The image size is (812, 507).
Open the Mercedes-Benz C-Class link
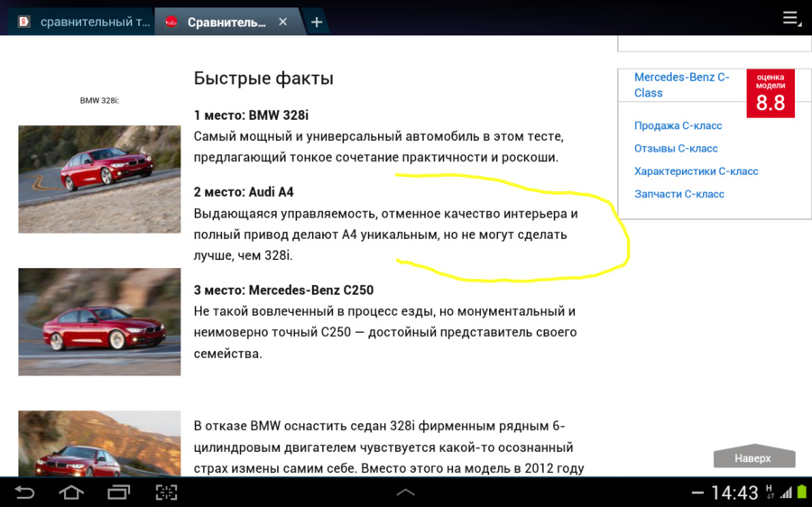pyautogui.click(x=681, y=85)
